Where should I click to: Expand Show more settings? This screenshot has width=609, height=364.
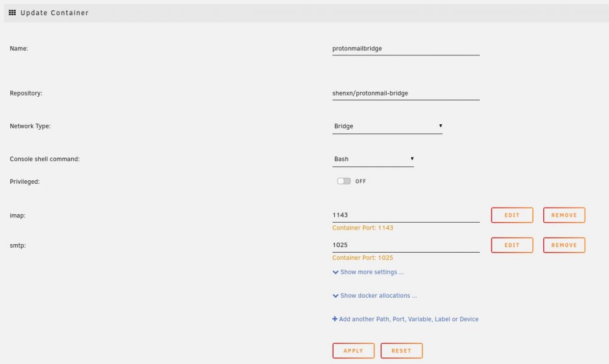[368, 272]
